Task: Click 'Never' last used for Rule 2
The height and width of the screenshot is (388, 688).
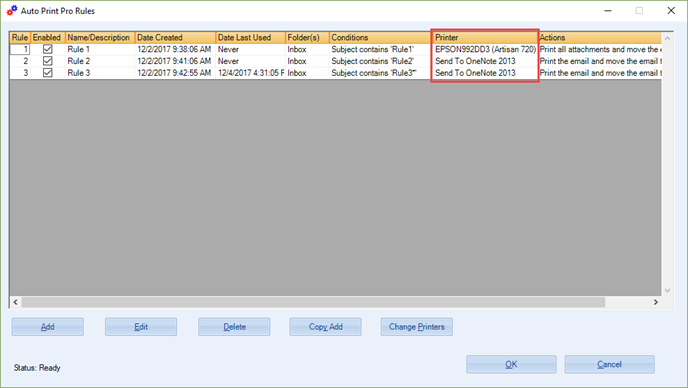Action: point(251,61)
